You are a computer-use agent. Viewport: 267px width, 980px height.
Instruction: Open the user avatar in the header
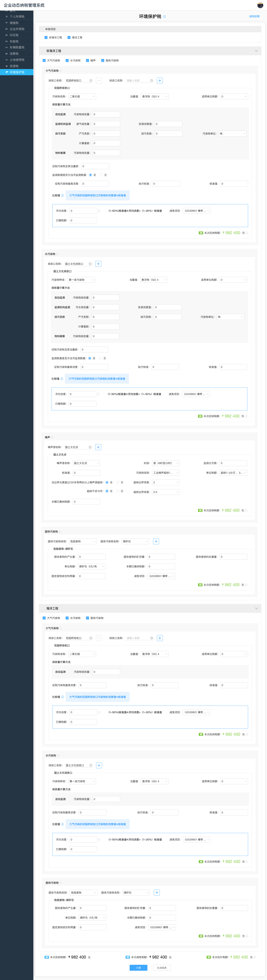tap(260, 5)
